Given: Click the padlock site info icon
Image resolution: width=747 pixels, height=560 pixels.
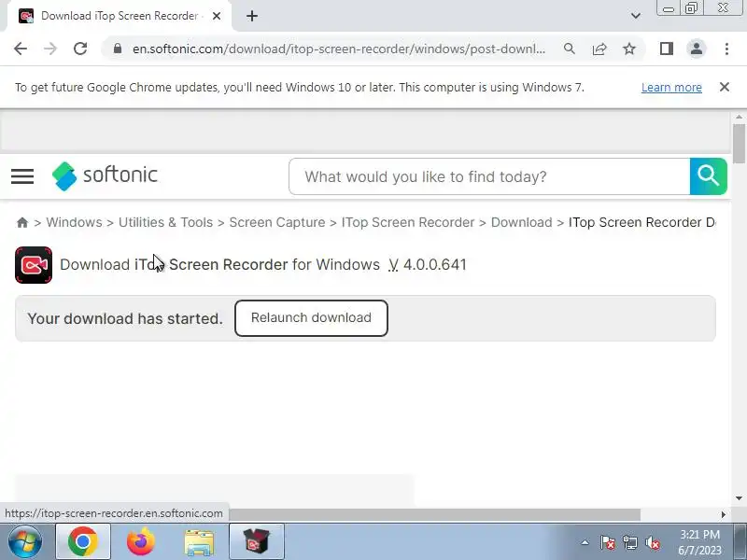Looking at the screenshot, I should (x=118, y=49).
